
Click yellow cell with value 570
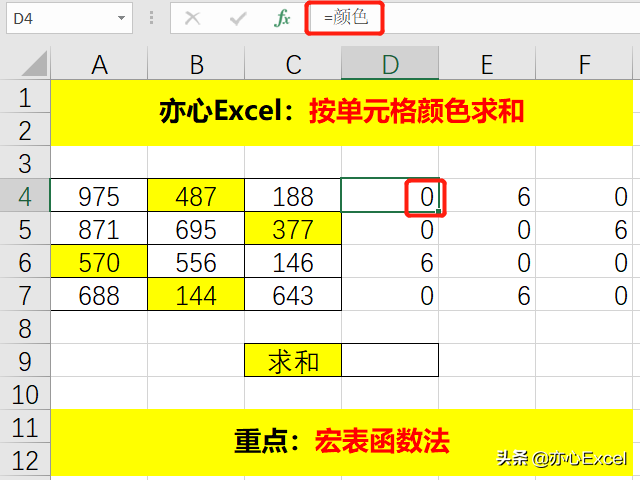pos(99,261)
